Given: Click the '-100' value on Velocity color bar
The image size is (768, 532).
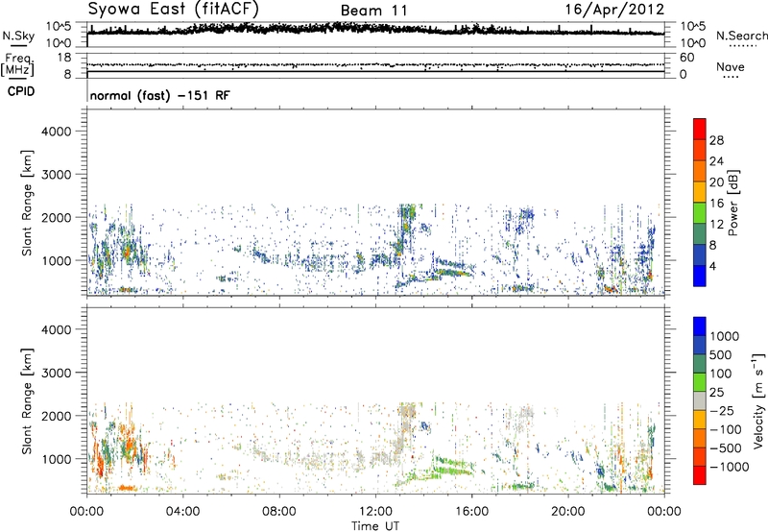Looking at the screenshot, I should click(726, 429).
